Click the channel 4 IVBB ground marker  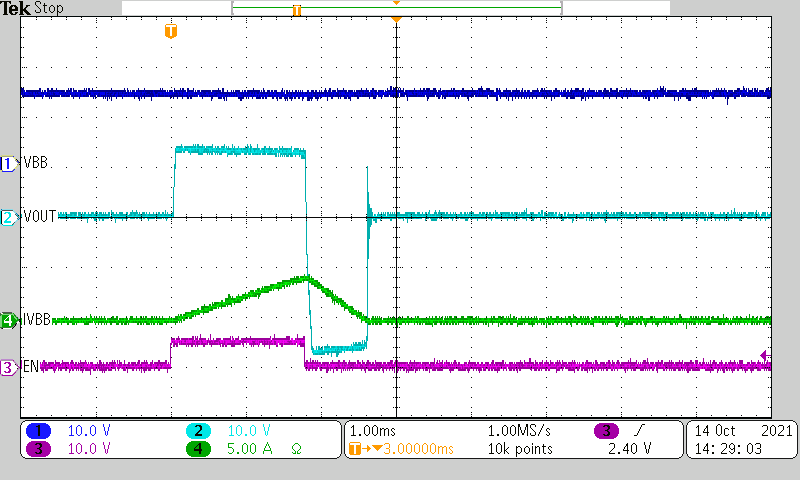click(x=8, y=320)
